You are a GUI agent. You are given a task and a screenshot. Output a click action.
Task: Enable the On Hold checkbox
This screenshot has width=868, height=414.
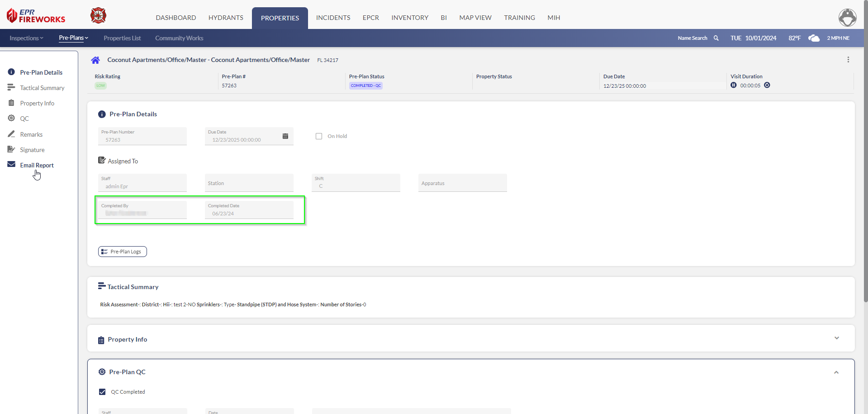coord(319,136)
